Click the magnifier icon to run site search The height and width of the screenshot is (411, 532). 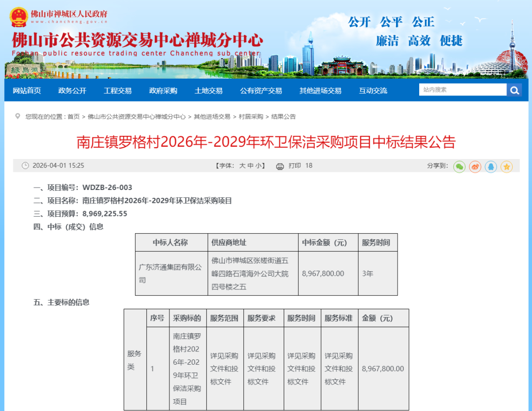click(514, 90)
